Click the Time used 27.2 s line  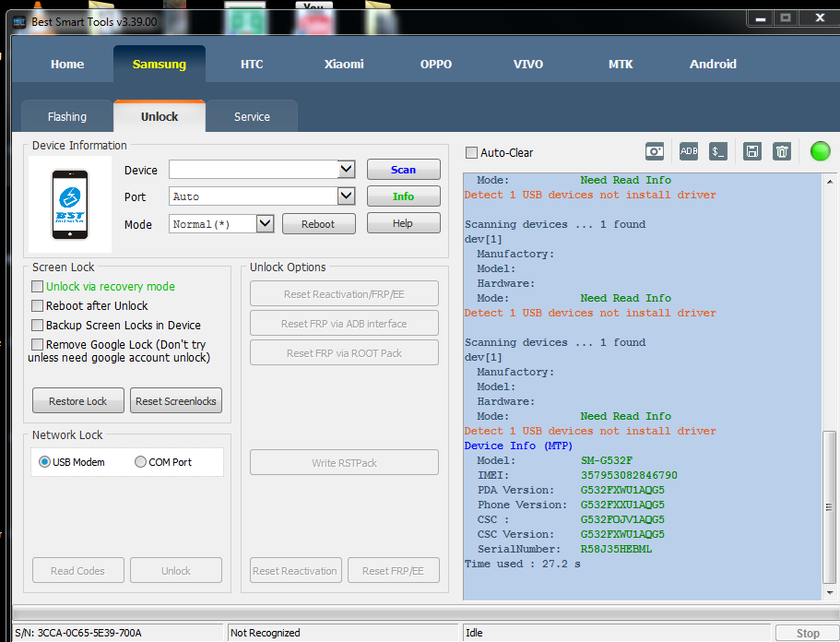(x=522, y=564)
